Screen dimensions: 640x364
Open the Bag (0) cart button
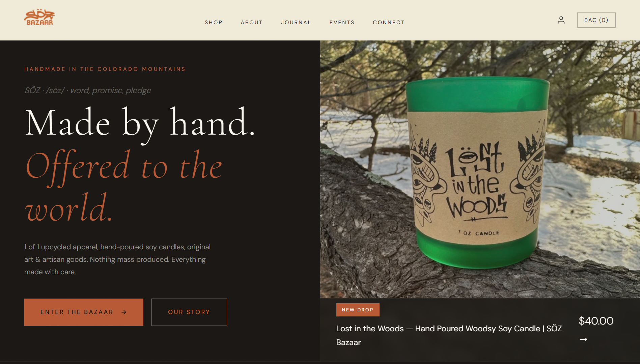pyautogui.click(x=596, y=20)
